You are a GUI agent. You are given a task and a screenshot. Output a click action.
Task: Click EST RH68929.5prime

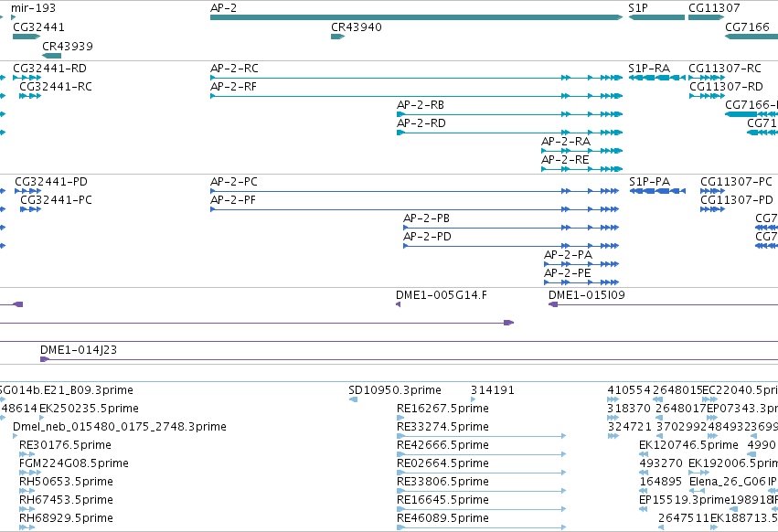coord(27,527)
